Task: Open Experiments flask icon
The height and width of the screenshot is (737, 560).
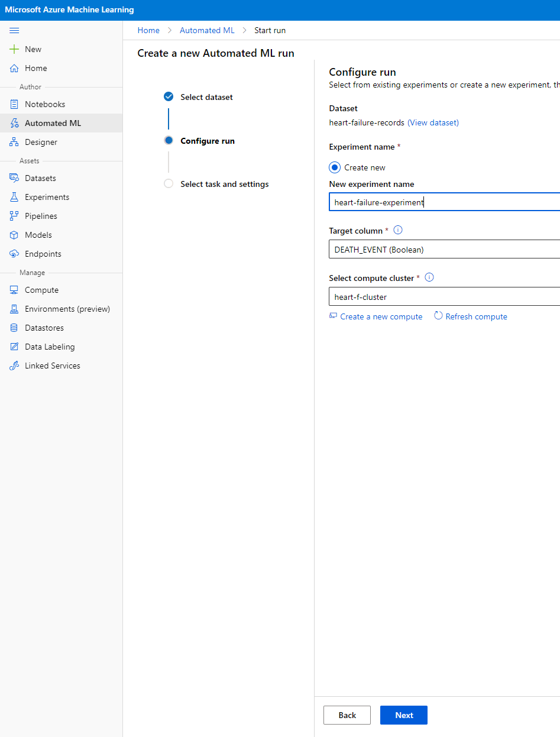Action: [14, 197]
